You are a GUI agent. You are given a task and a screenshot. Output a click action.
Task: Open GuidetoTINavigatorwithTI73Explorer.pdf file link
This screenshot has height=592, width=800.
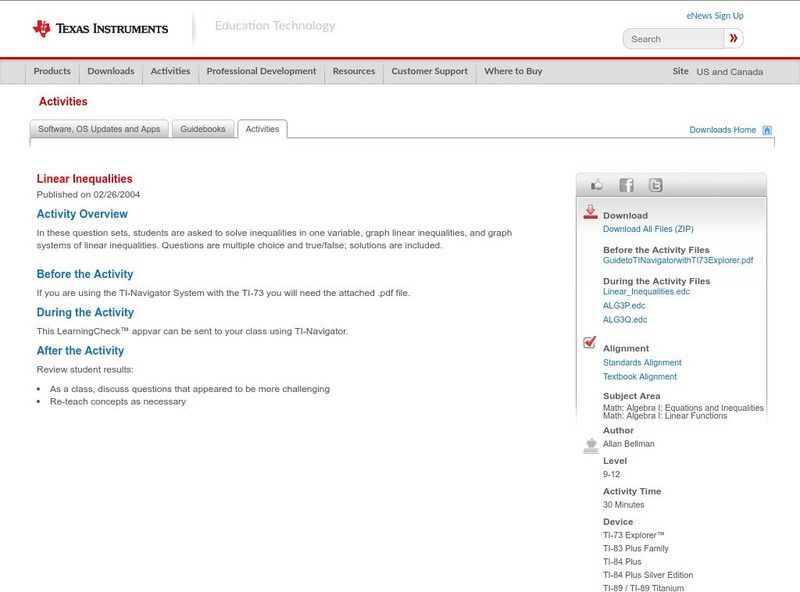677,260
